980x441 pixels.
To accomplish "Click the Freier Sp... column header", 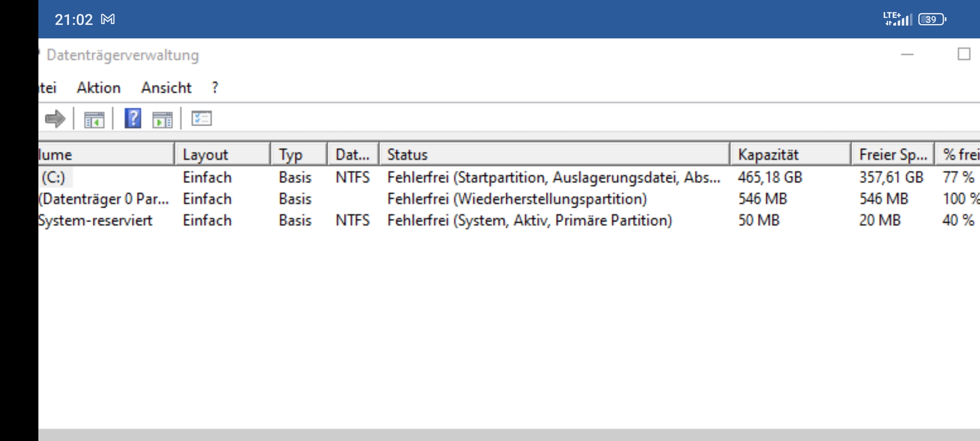I will [x=892, y=154].
